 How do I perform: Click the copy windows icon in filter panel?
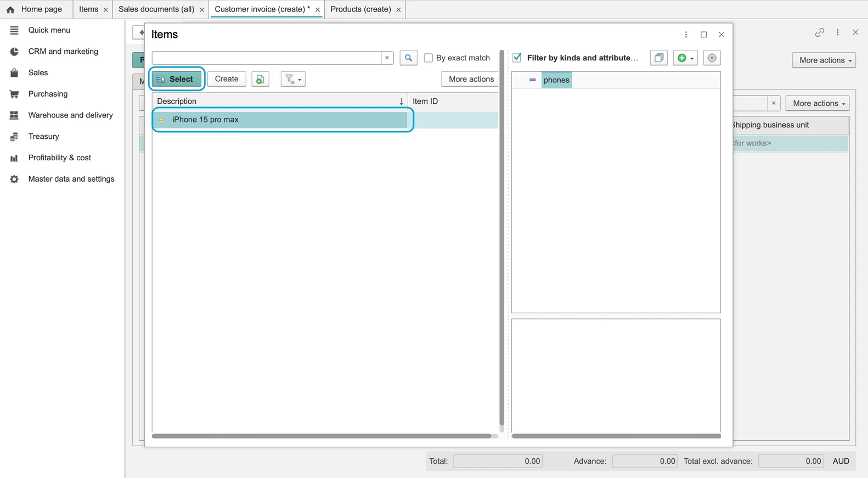(x=659, y=58)
